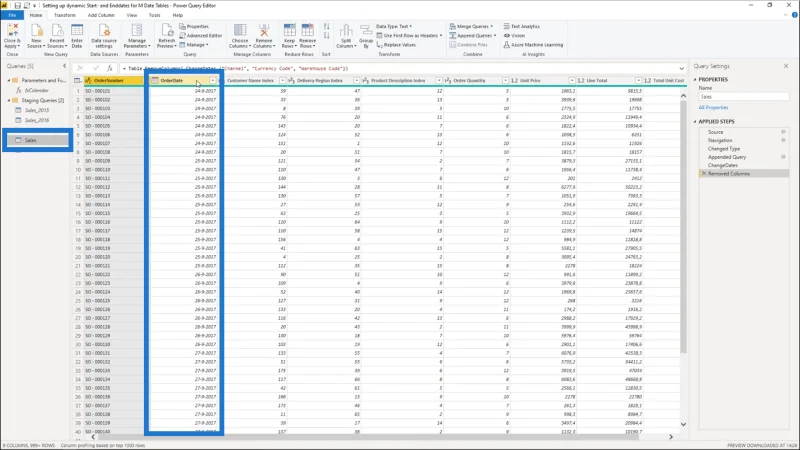Screen dimensions: 800x450
Task: Open the Manage query dropdown
Action: point(194,45)
